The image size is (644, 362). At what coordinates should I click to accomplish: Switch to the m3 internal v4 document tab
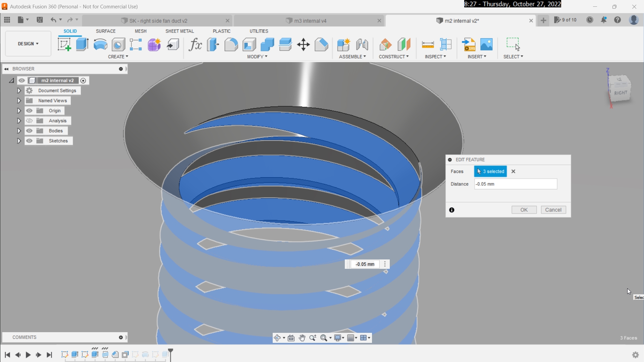(x=309, y=20)
